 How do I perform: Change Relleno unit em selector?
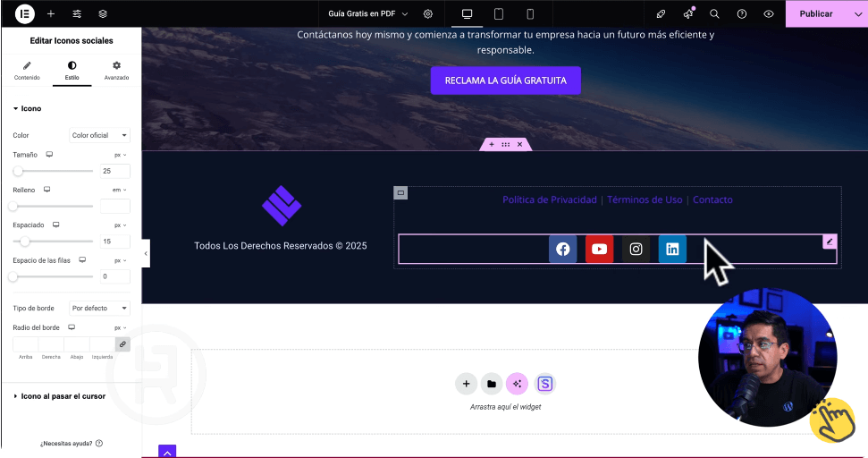point(119,190)
